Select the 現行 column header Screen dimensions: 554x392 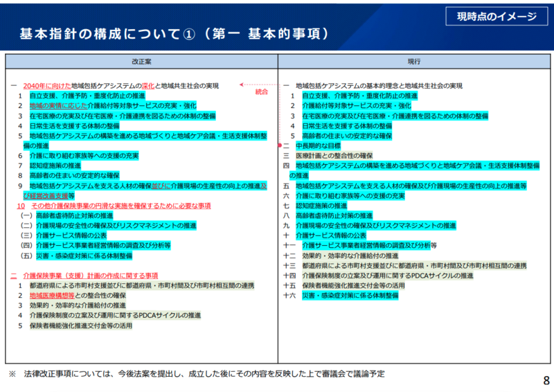(x=415, y=62)
